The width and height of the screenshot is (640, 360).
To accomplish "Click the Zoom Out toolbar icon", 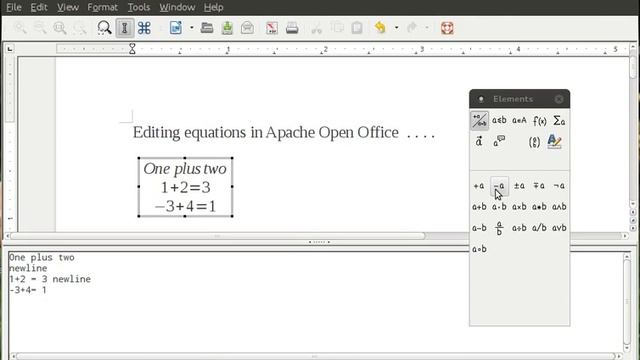I will (x=40, y=28).
